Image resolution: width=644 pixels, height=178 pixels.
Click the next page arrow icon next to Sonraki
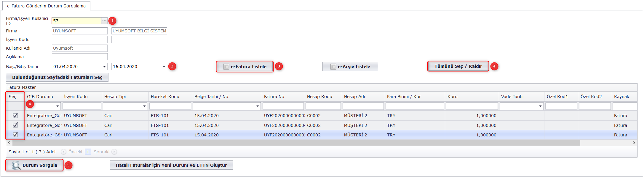[114, 152]
